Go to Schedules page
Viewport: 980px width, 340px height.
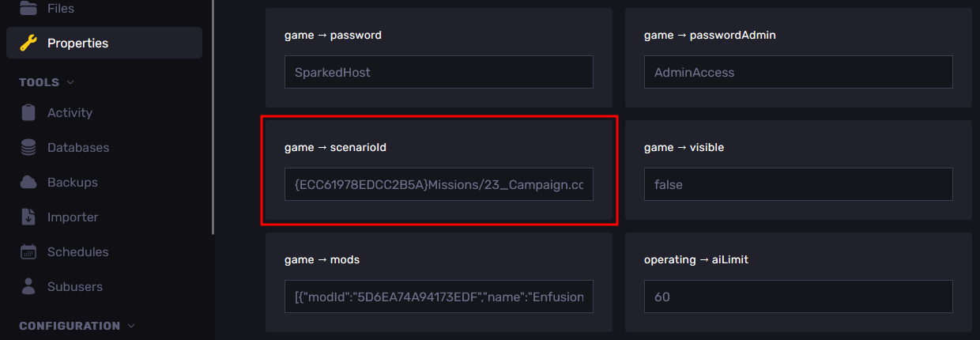77,252
